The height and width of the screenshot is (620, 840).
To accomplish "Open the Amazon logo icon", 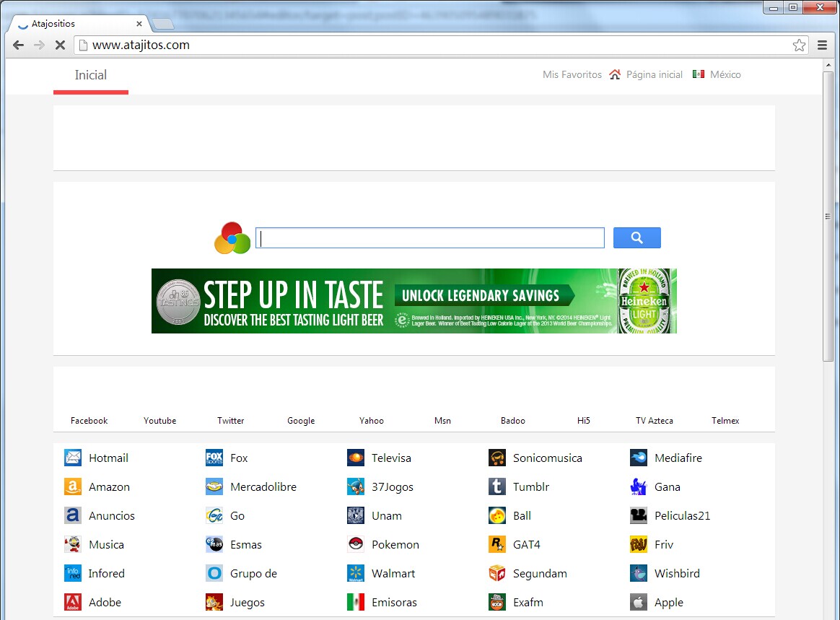I will pos(73,486).
